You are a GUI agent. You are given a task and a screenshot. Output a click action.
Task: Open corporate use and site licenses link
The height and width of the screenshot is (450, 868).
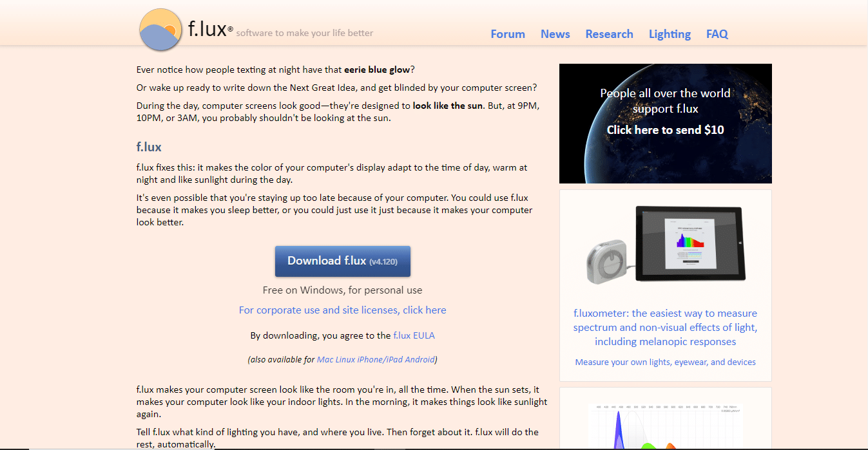tap(342, 310)
